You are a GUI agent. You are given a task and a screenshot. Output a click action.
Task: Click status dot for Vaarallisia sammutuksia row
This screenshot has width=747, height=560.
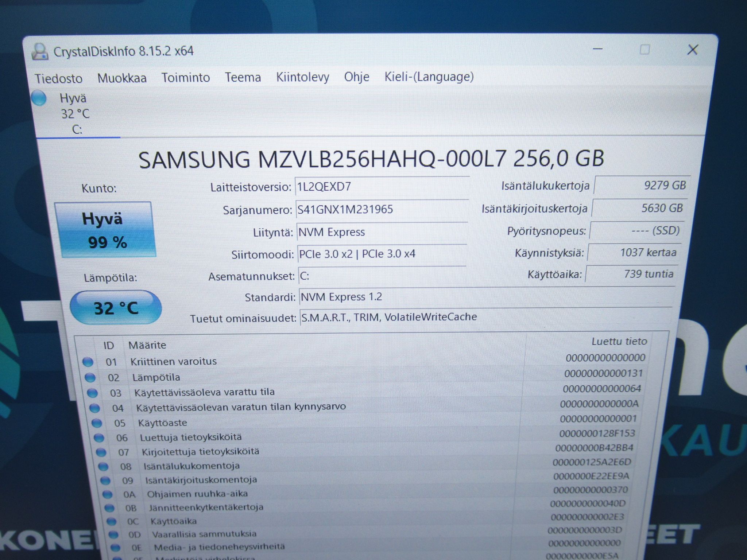[x=113, y=535]
